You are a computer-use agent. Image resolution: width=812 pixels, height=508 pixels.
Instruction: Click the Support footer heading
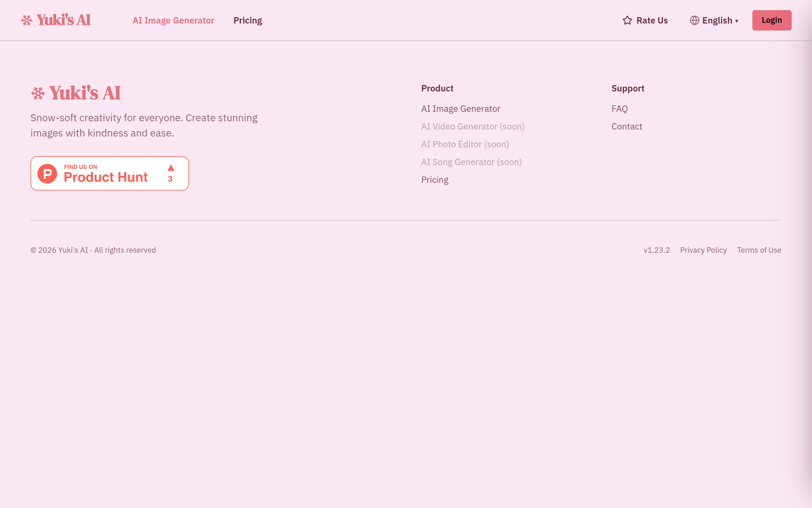(628, 89)
